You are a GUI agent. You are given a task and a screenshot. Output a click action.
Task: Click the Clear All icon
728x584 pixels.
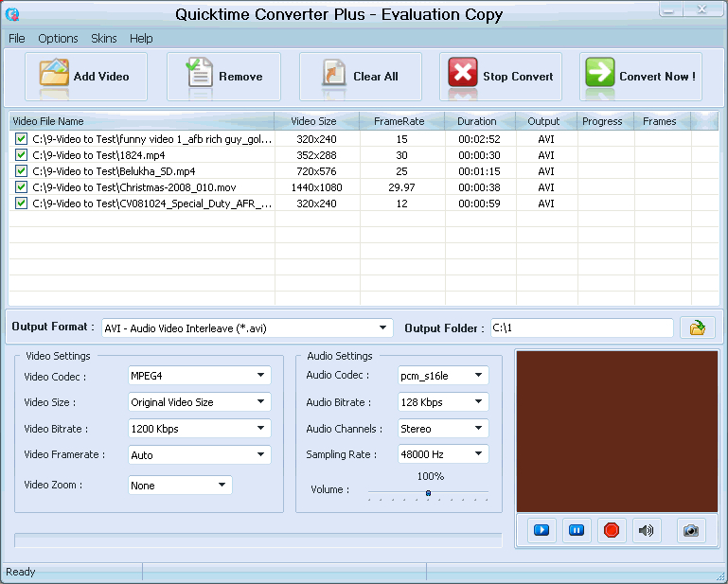334,73
